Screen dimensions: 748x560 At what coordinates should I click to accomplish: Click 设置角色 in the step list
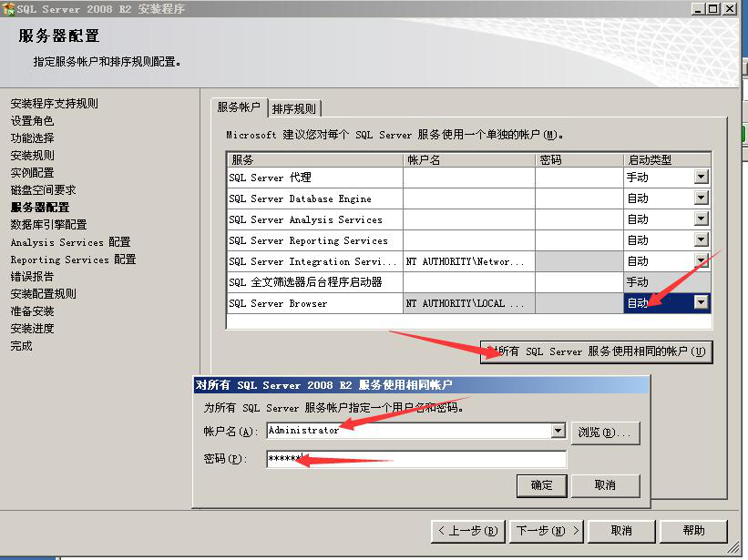(x=33, y=120)
